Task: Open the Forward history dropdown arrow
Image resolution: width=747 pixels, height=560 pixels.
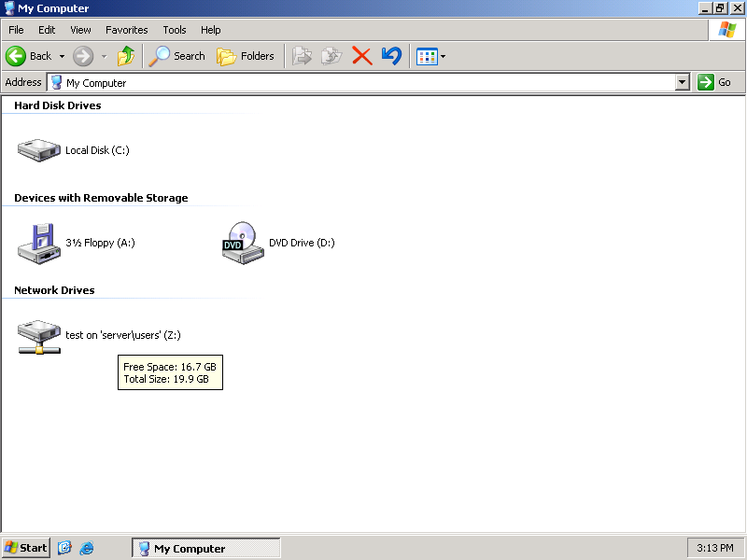Action: [x=104, y=56]
